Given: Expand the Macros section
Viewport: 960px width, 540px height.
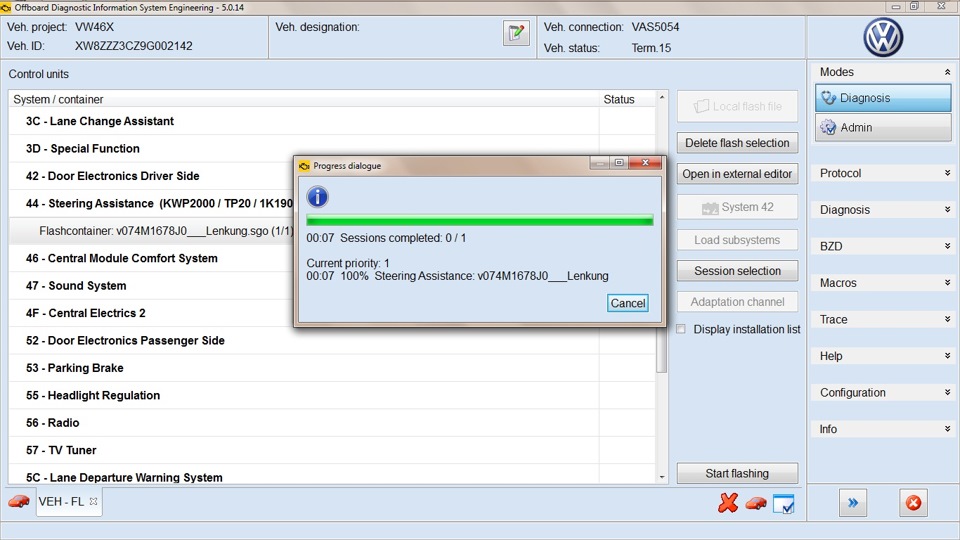Looking at the screenshot, I should click(947, 283).
